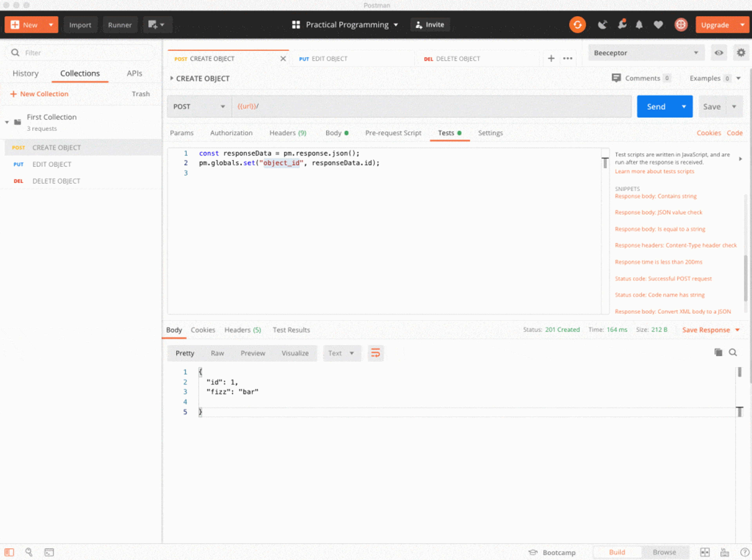Click the Invite button
The image size is (752, 560).
tap(430, 25)
